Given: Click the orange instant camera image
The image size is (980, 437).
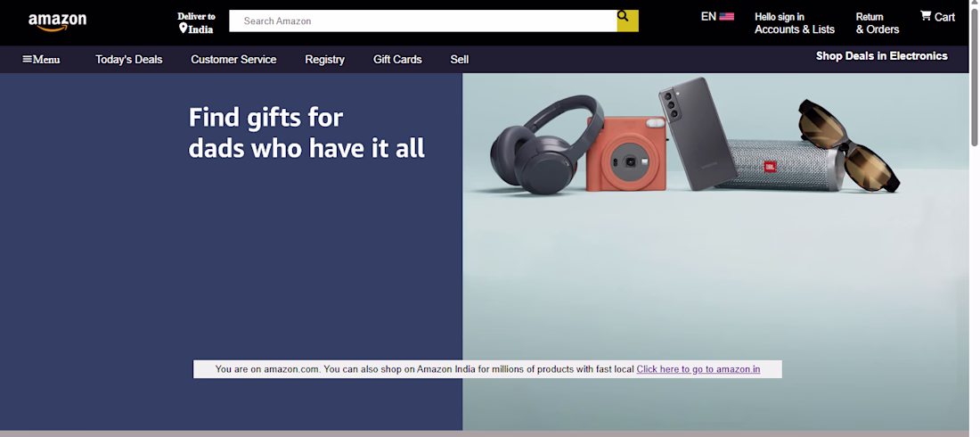Looking at the screenshot, I should (x=626, y=154).
